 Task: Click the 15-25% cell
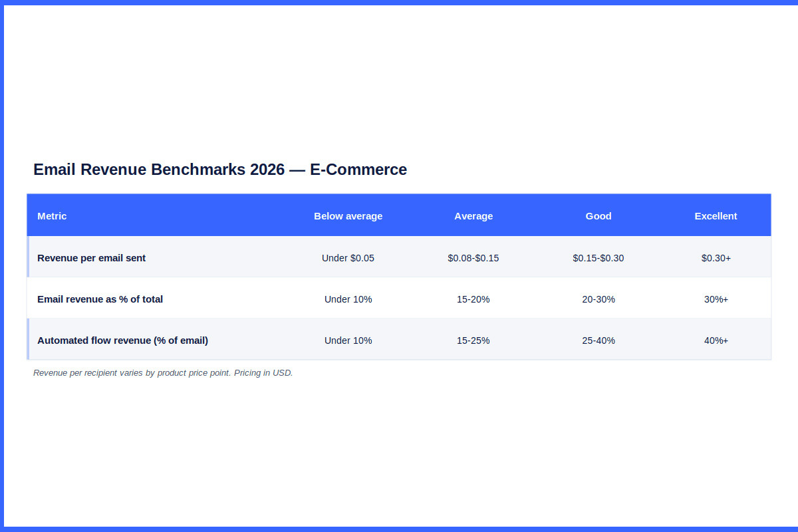coord(473,340)
